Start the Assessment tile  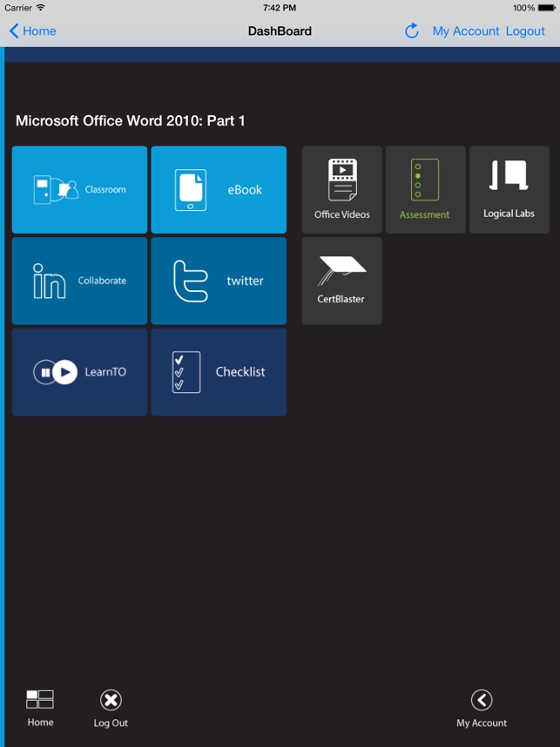(425, 190)
